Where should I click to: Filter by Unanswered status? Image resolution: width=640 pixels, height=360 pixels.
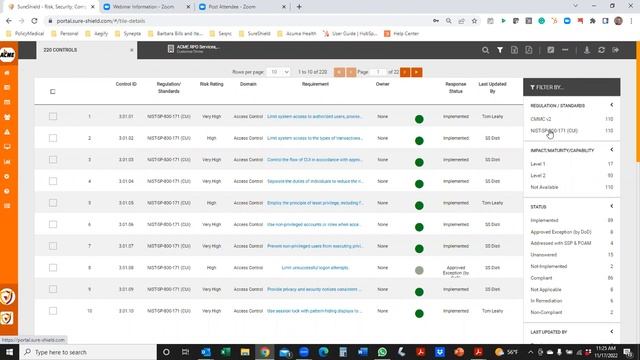click(543, 255)
